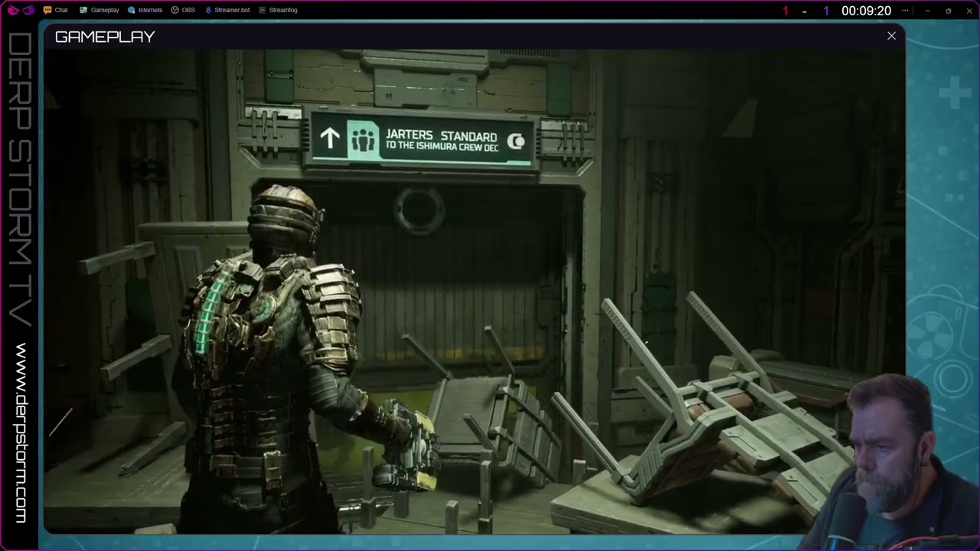Screen dimensions: 980x551
Task: Minimize the application window
Action: (927, 11)
